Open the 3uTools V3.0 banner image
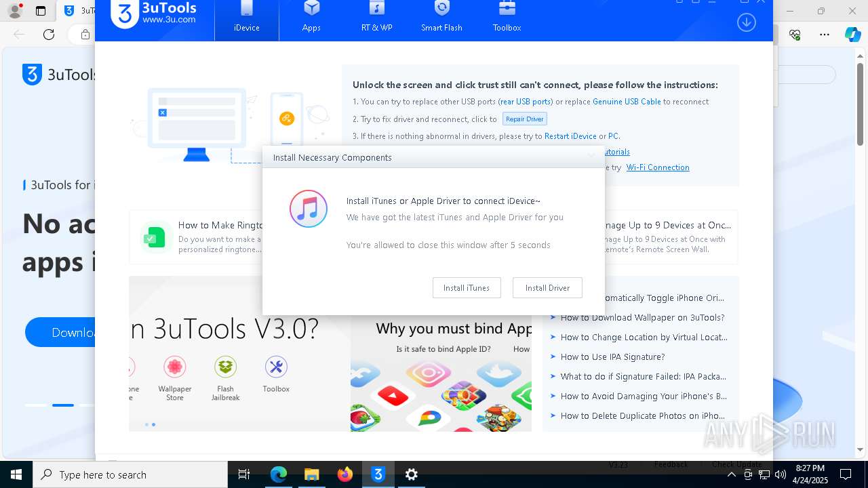 click(x=239, y=354)
